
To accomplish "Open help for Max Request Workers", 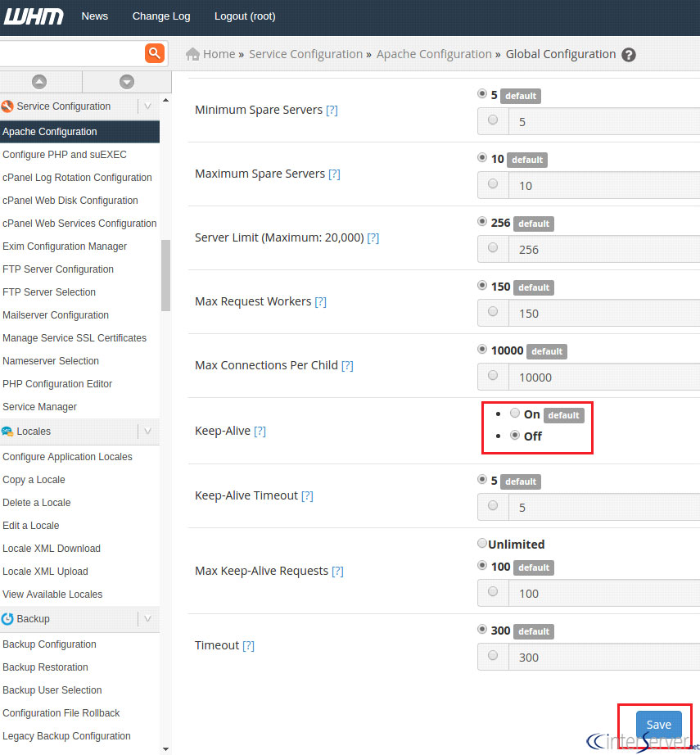I will [x=321, y=302].
